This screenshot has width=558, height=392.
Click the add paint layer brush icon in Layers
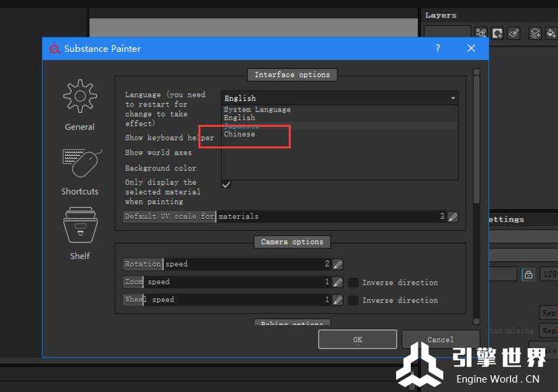(513, 33)
